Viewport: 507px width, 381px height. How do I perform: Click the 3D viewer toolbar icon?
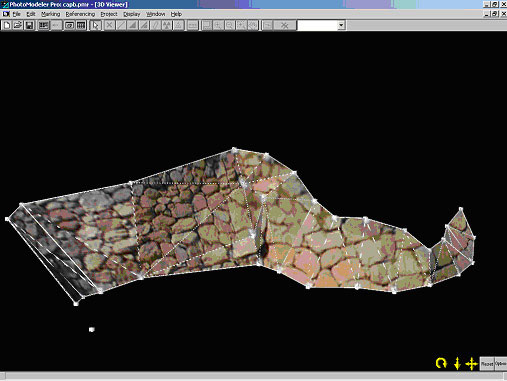69,25
